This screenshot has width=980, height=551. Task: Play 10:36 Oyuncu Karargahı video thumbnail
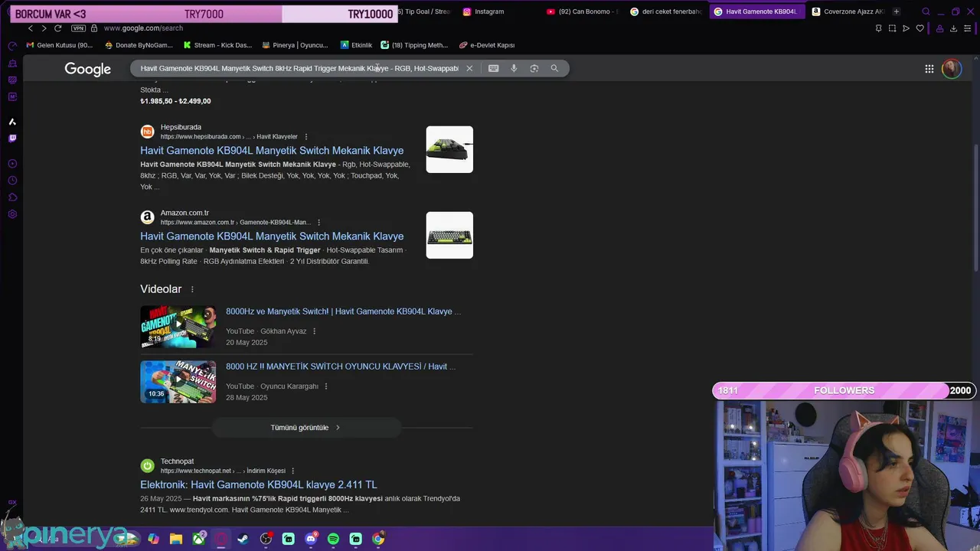pyautogui.click(x=178, y=382)
